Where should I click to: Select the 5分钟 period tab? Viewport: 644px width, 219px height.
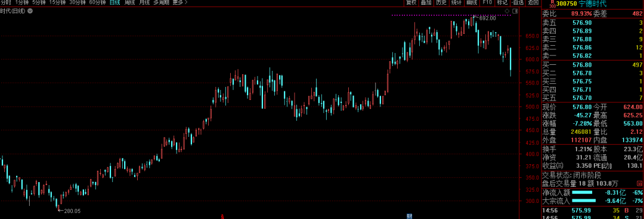[x=39, y=2]
